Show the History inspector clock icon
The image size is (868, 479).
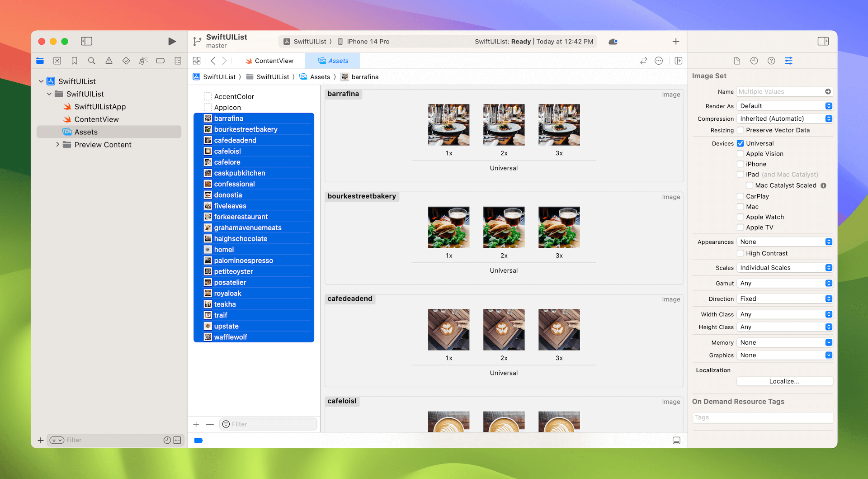[x=754, y=61]
